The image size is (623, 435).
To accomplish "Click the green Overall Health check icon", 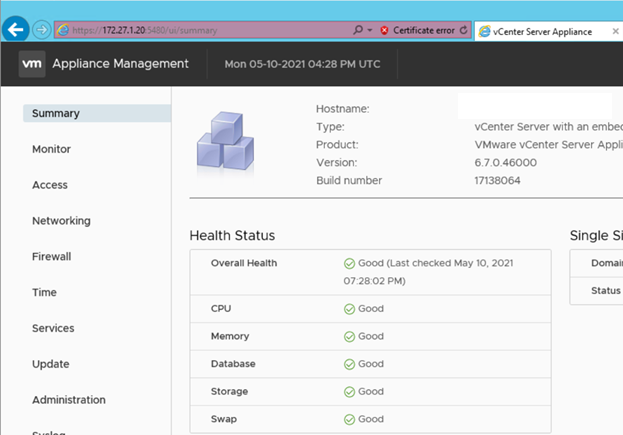I will coord(350,264).
